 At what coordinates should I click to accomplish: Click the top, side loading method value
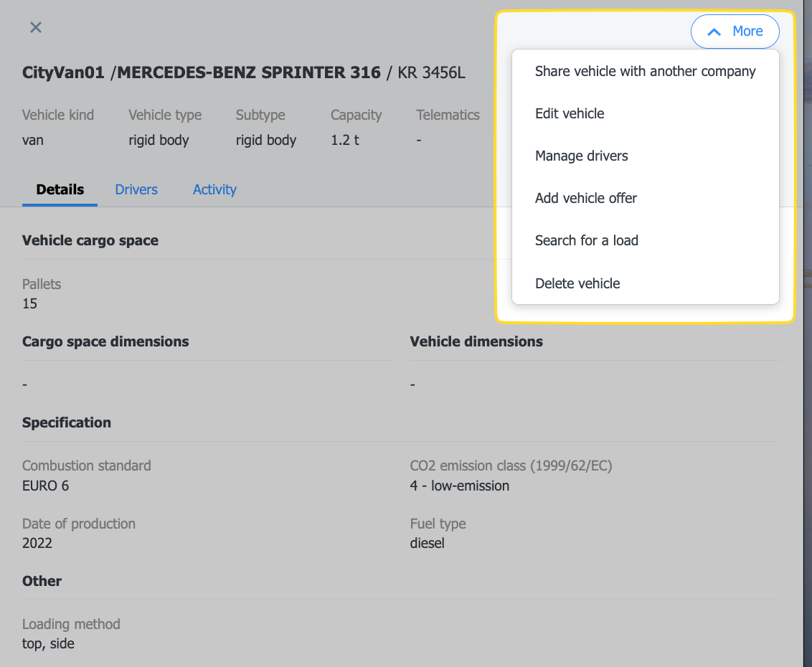point(48,644)
